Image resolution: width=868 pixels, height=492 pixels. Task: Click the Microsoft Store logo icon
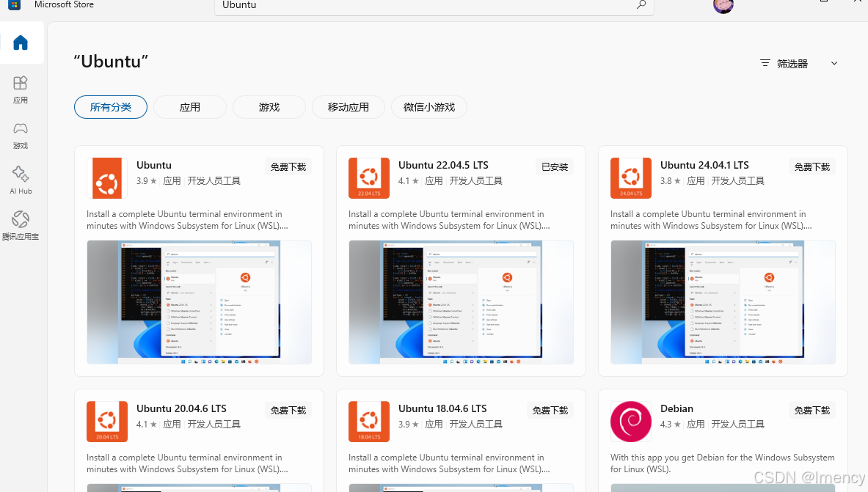coord(15,5)
